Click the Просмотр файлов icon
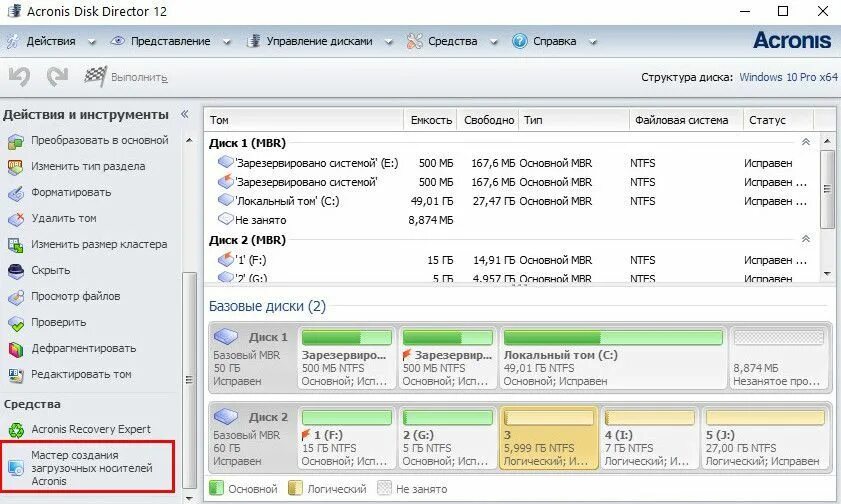The width and height of the screenshot is (841, 504). point(16,297)
